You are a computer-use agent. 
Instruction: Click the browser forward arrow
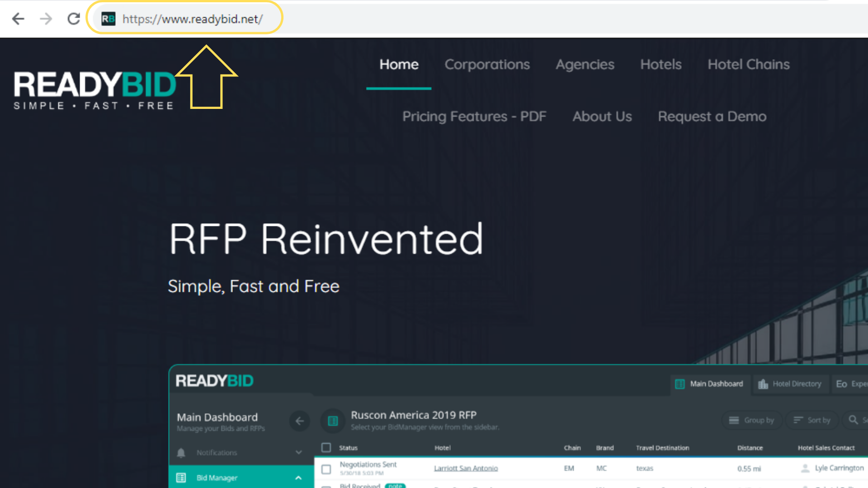click(46, 19)
